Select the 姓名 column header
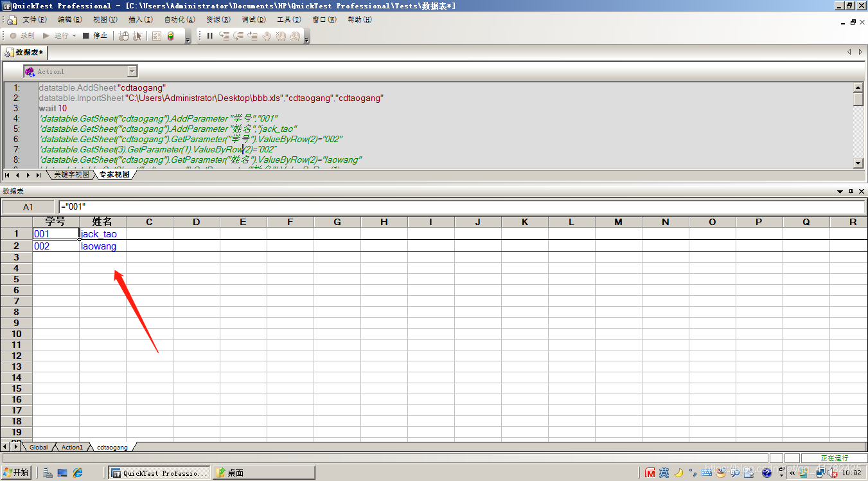Screen dimensions: 868x481 pyautogui.click(x=103, y=222)
